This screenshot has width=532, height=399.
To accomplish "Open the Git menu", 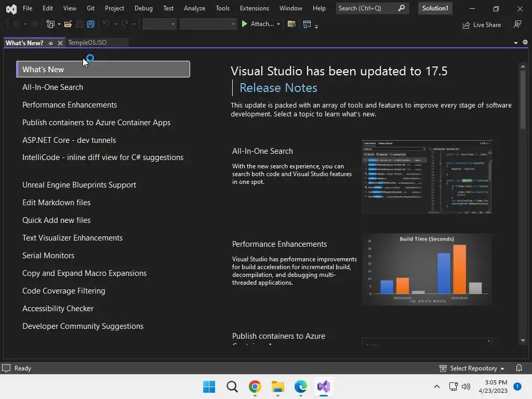I will [90, 8].
